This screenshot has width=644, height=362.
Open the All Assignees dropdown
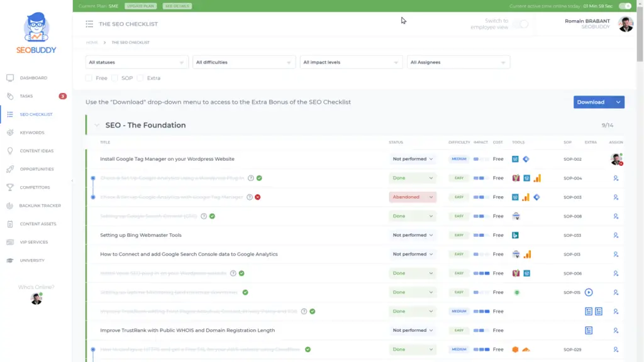pyautogui.click(x=458, y=62)
